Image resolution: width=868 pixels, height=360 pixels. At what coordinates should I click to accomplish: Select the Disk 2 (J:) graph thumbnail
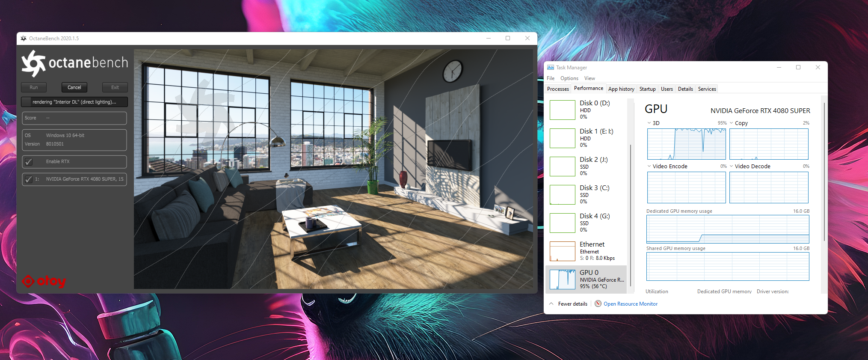pyautogui.click(x=562, y=167)
